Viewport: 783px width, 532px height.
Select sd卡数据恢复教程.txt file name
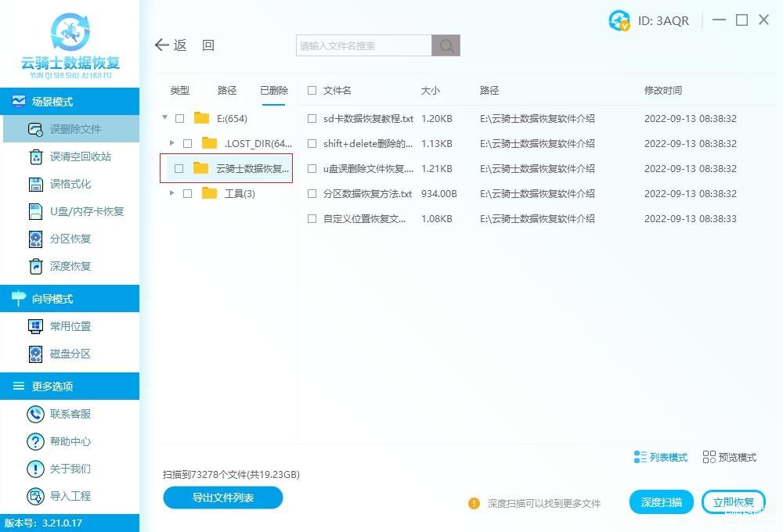coord(368,119)
